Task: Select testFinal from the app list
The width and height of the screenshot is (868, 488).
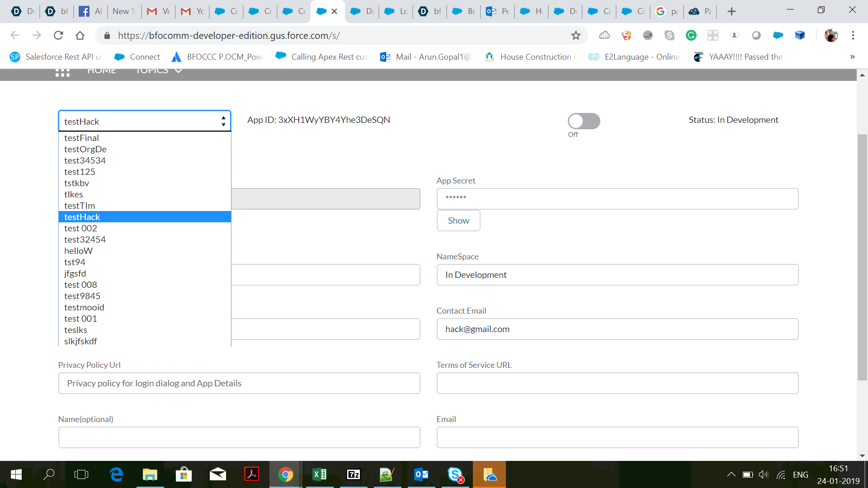Action: [81, 138]
